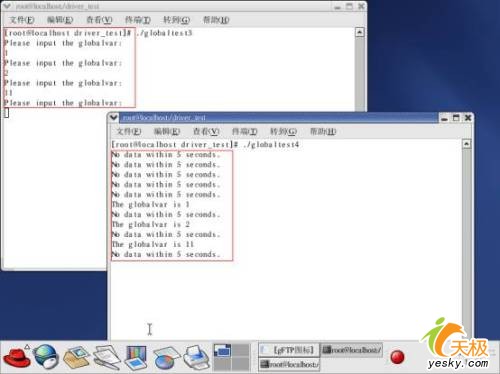Open the printer manager icon
The image size is (500, 374).
point(197,358)
